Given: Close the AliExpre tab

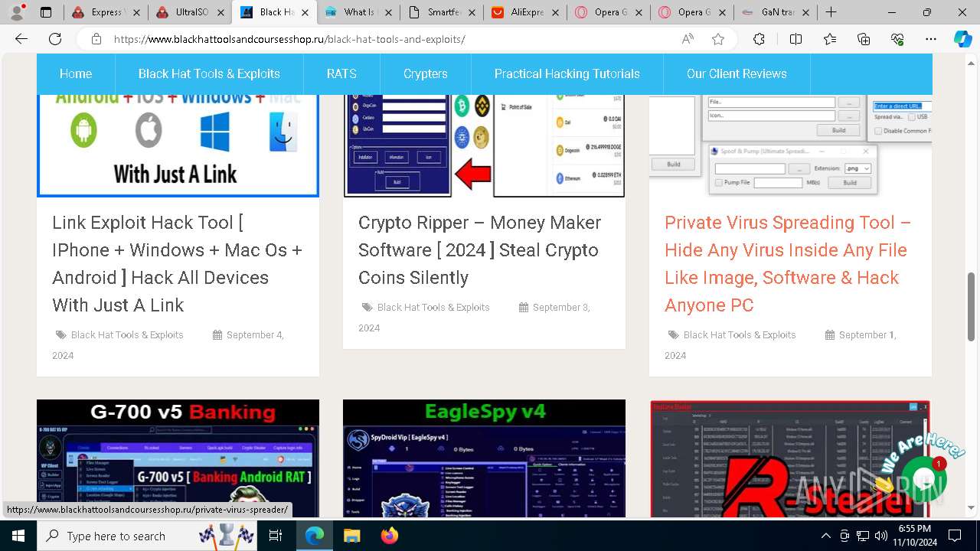Looking at the screenshot, I should [554, 12].
